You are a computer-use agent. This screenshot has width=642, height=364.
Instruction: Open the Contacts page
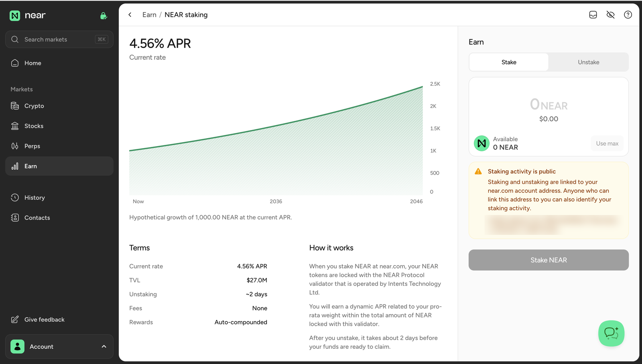click(59, 218)
